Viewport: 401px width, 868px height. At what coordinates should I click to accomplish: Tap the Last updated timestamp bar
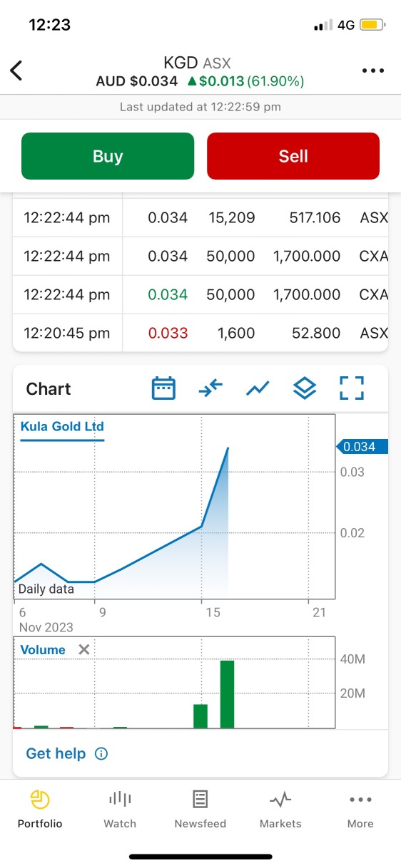[x=200, y=107]
